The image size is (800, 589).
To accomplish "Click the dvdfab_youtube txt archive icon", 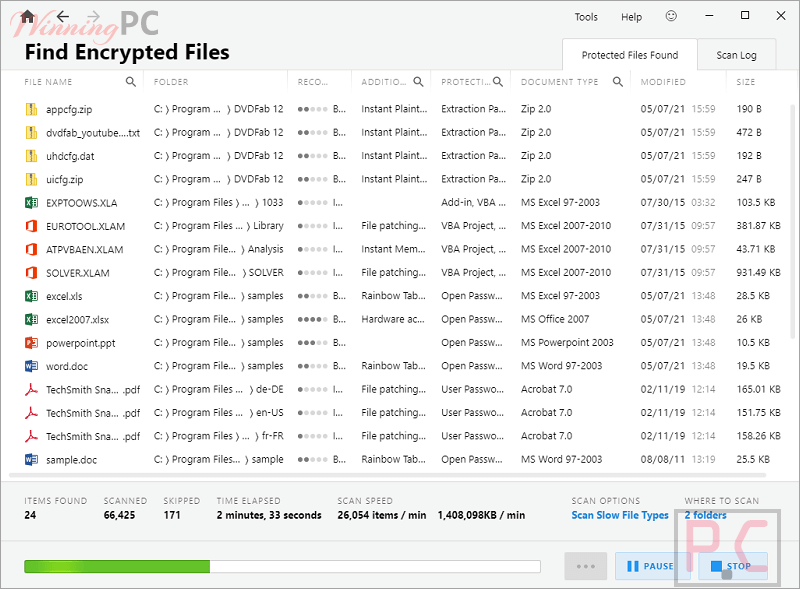I will tap(31, 133).
